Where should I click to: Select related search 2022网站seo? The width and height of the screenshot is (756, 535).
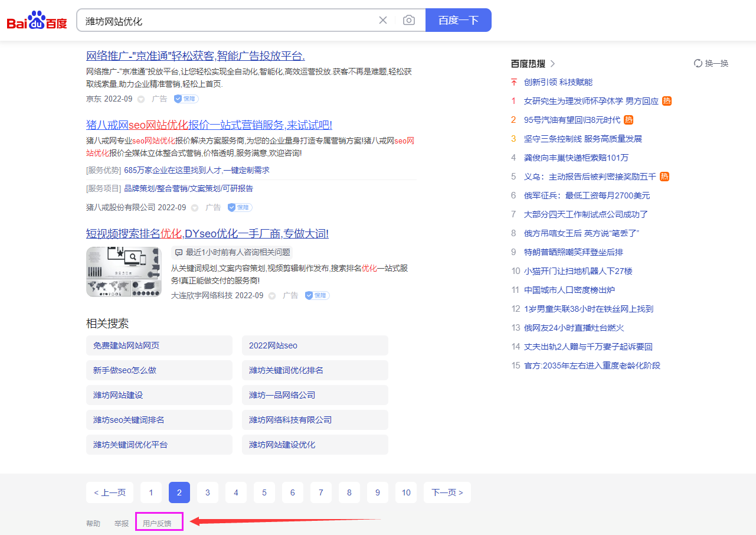point(315,345)
